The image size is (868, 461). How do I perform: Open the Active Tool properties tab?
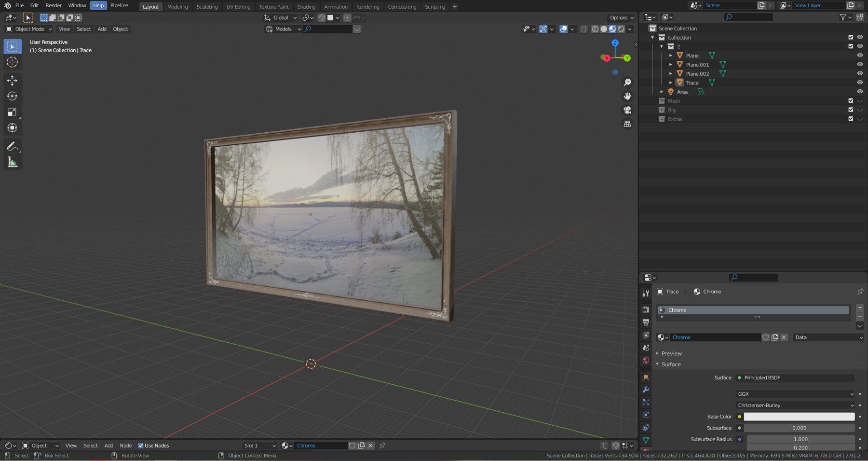646,293
